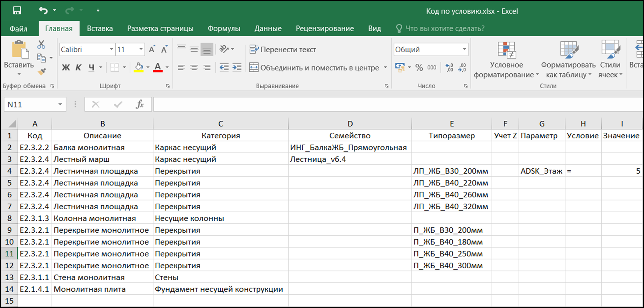
Task: Open the Borders dropdown arrow
Action: (x=124, y=67)
